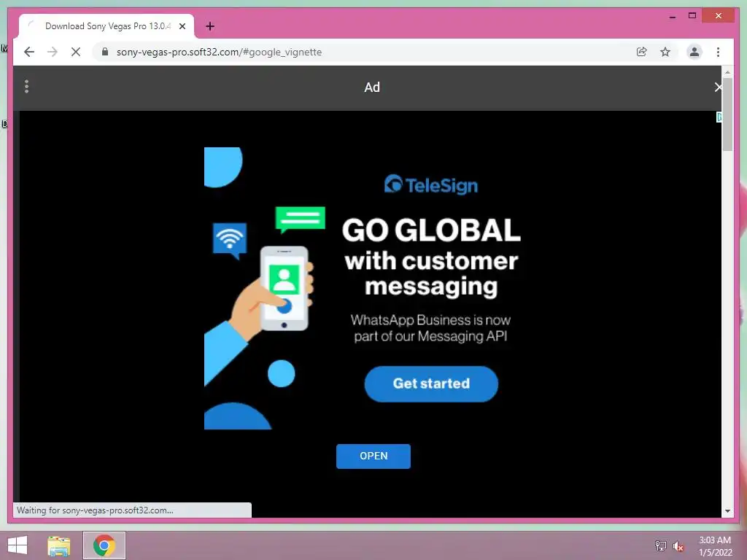
Task: Click the page scrollbar down arrow
Action: point(727,511)
